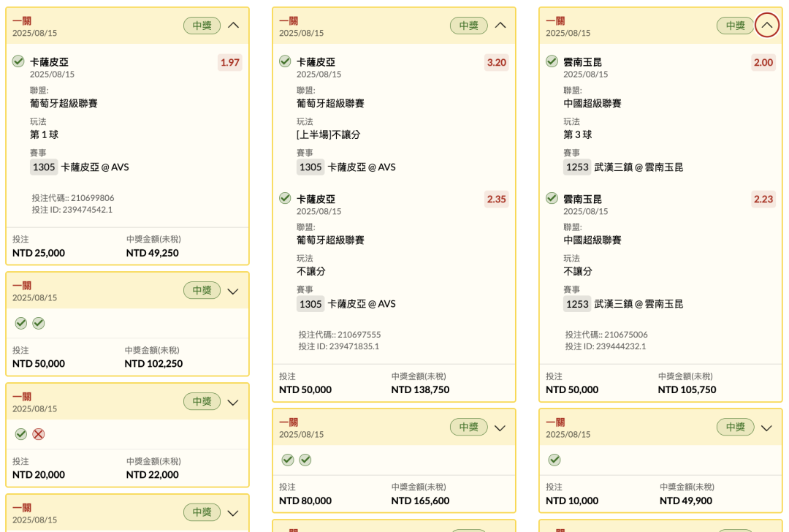
Task: Click event code 1305 under 第 1 球
Action: tap(44, 167)
